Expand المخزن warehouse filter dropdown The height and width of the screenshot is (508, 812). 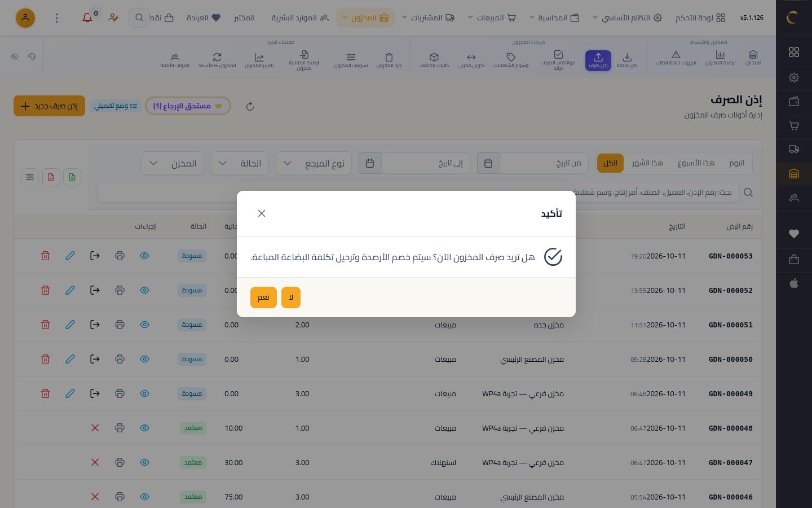pyautogui.click(x=173, y=164)
